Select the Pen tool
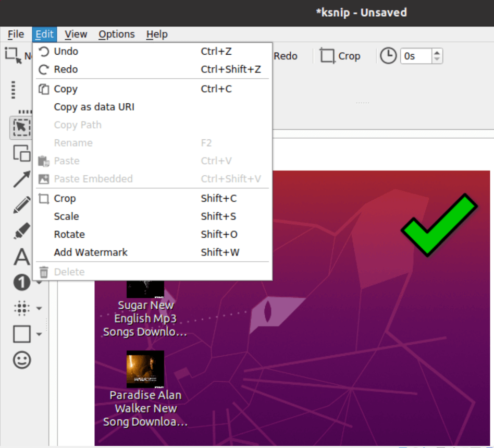 (21, 205)
